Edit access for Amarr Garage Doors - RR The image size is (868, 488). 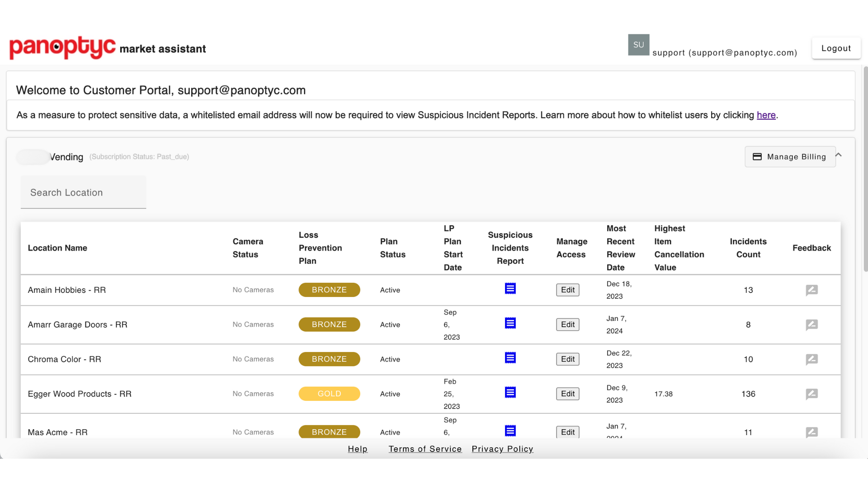[x=567, y=324]
